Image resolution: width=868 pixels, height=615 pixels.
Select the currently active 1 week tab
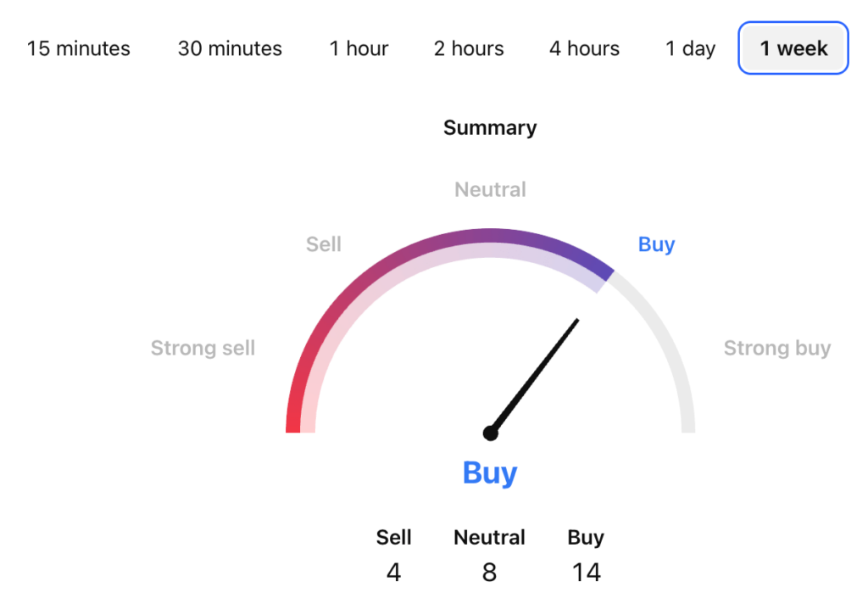[792, 48]
